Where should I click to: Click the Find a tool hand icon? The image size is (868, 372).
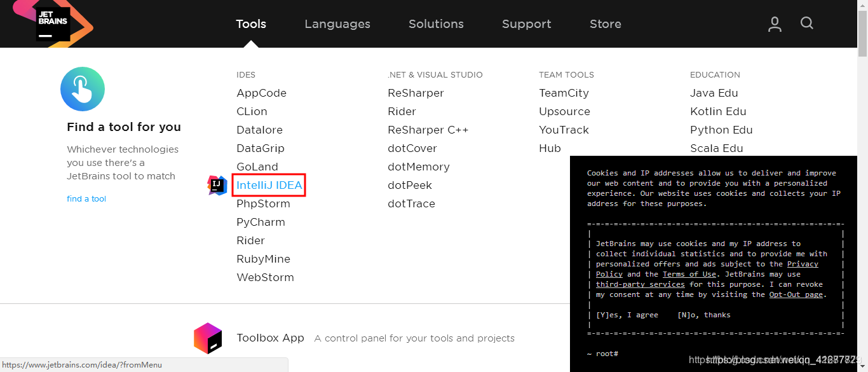(x=83, y=89)
